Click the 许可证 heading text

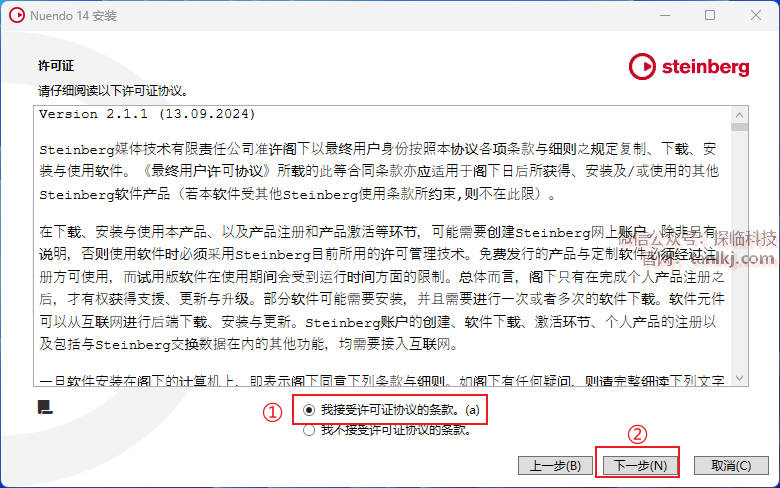click(x=56, y=66)
